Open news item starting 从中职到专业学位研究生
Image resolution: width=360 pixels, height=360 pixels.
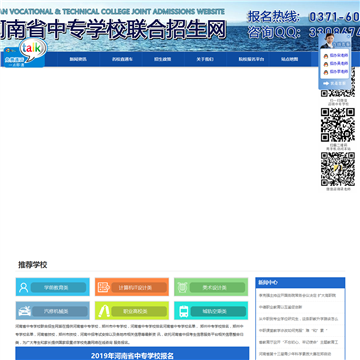tap(298, 319)
